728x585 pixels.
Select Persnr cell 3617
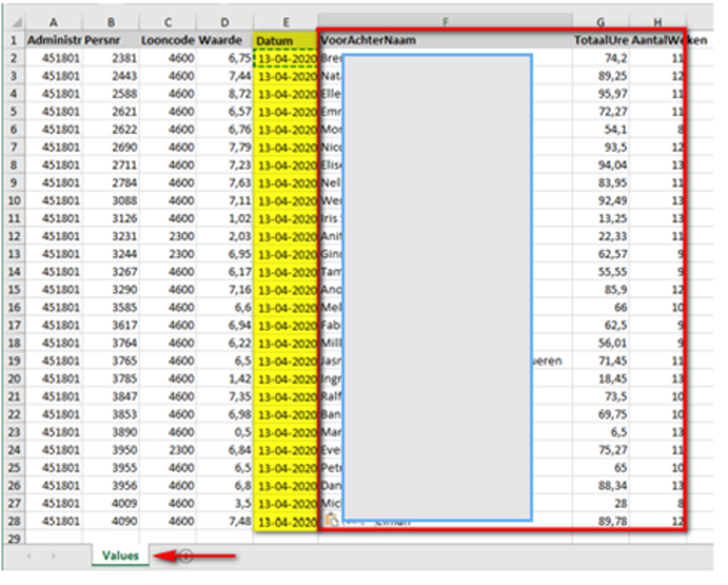pos(111,326)
